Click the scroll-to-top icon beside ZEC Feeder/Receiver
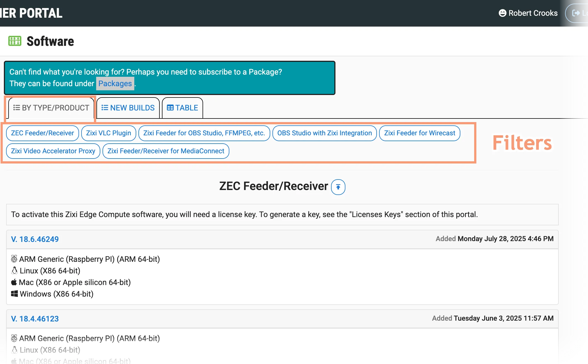The image size is (588, 364). [338, 187]
